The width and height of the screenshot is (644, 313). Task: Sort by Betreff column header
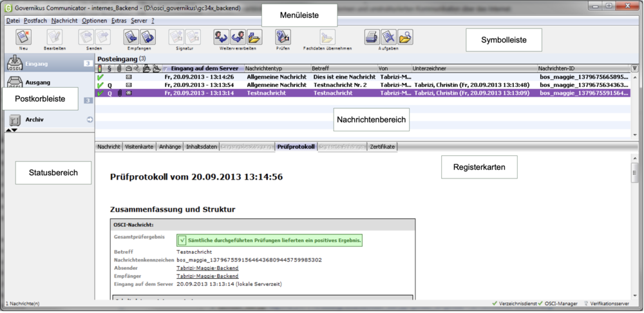344,68
